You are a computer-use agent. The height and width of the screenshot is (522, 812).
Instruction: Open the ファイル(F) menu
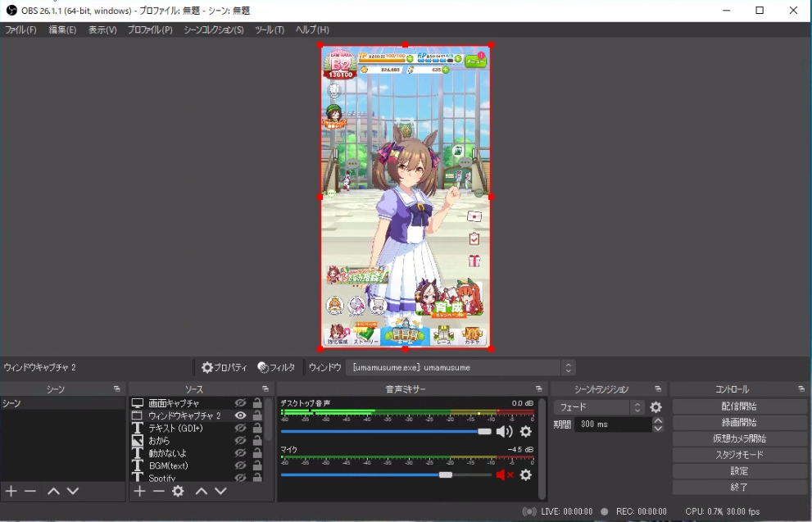click(x=20, y=30)
